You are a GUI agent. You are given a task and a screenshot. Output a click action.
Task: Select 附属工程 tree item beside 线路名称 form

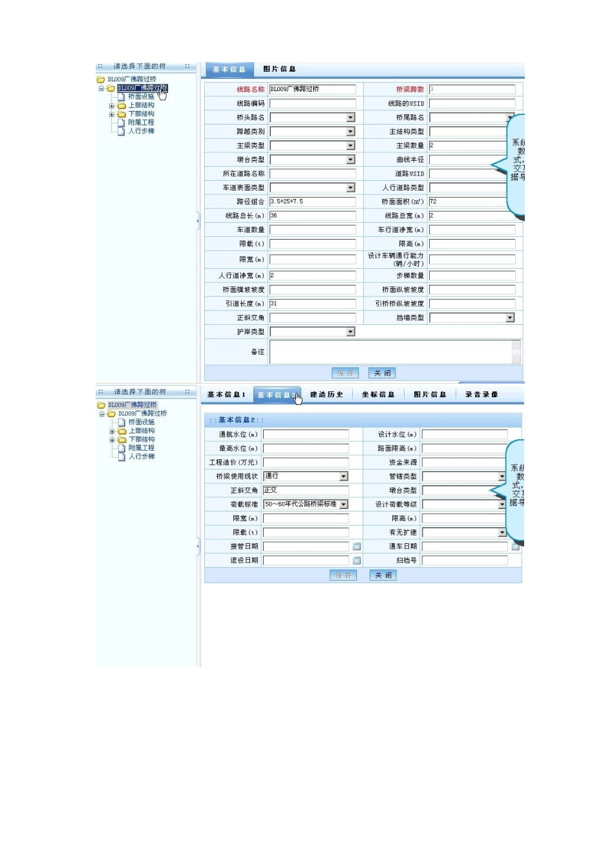pyautogui.click(x=141, y=123)
